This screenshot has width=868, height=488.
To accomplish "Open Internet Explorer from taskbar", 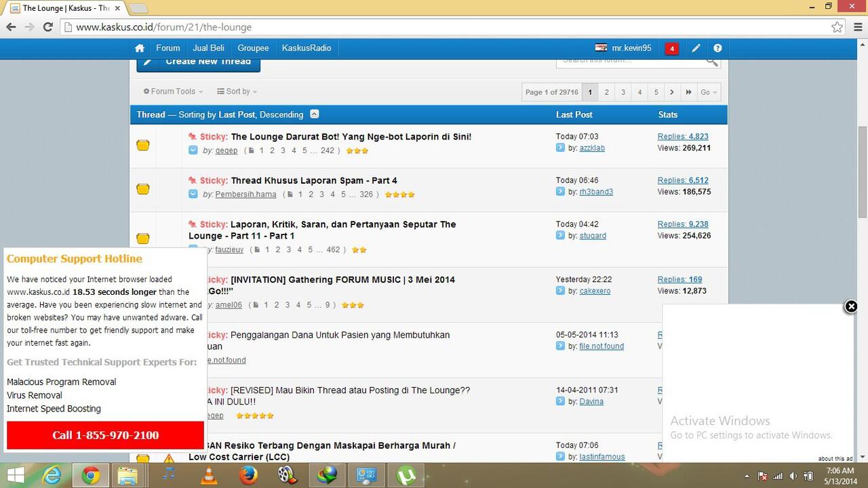I will click(x=52, y=476).
